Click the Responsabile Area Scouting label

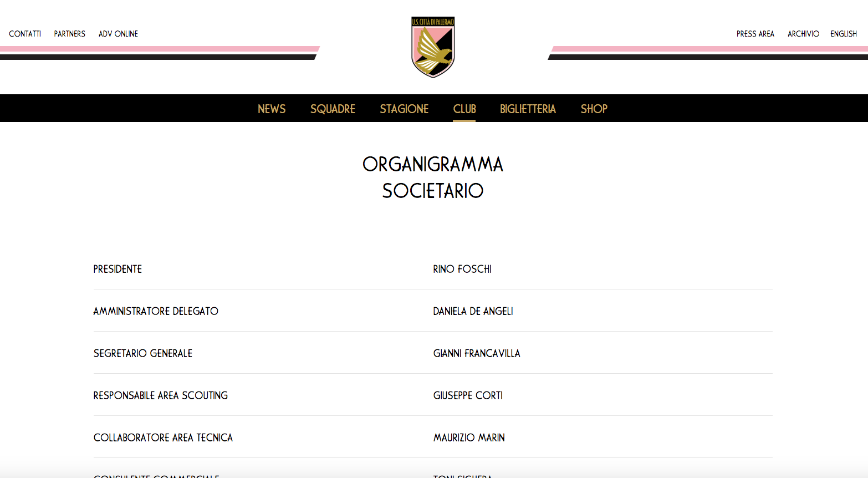point(161,395)
